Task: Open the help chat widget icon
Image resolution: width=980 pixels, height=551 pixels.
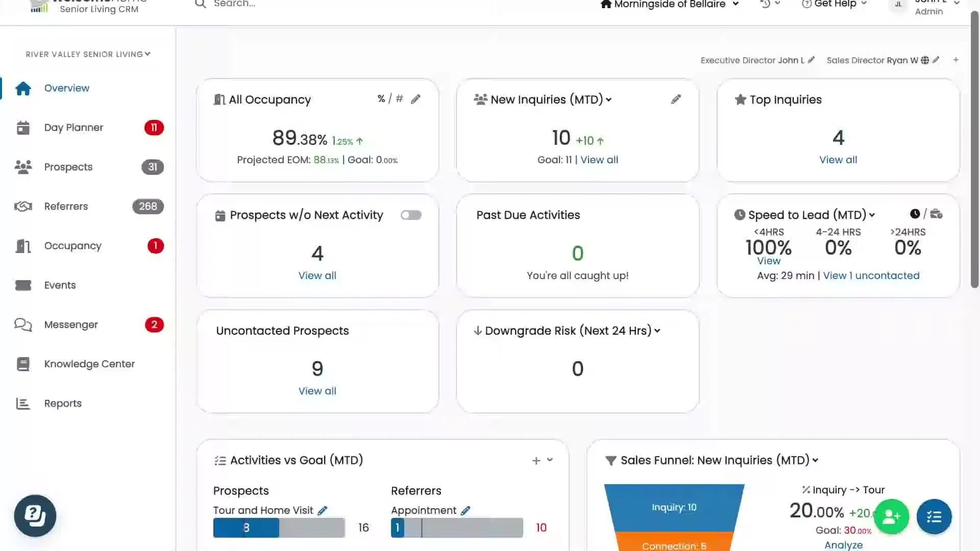Action: coord(35,516)
